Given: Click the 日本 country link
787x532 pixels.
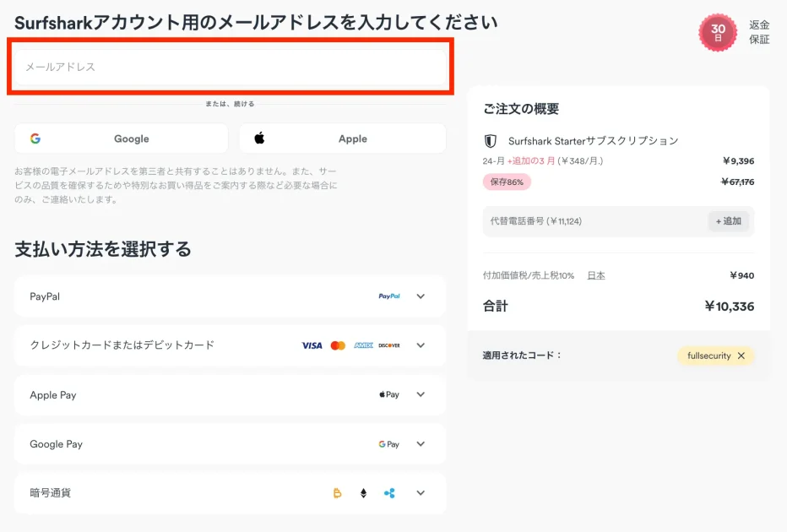Looking at the screenshot, I should [x=596, y=275].
